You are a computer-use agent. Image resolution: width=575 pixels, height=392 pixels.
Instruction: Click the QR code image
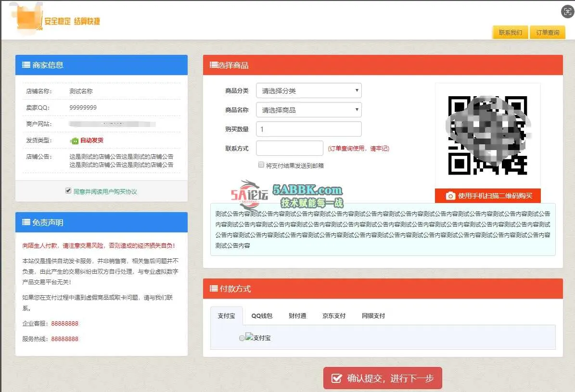click(487, 136)
